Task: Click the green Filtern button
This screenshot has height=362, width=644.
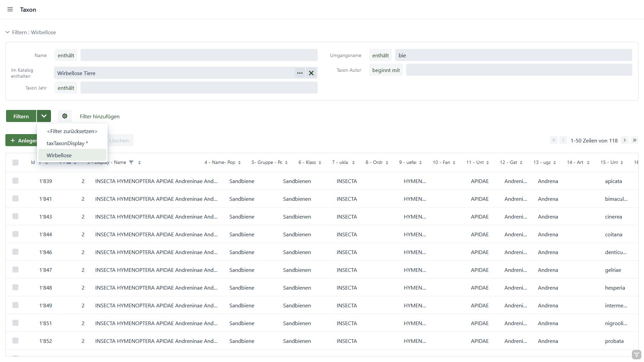Action: click(x=21, y=116)
